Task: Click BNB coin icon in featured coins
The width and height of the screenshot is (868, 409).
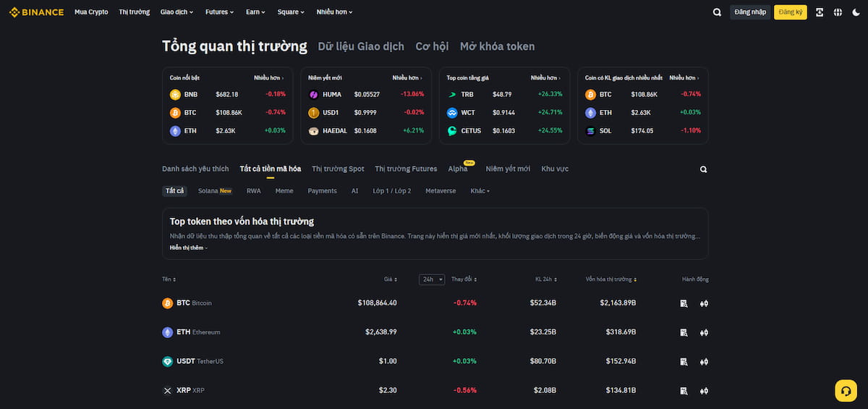Action: [175, 94]
